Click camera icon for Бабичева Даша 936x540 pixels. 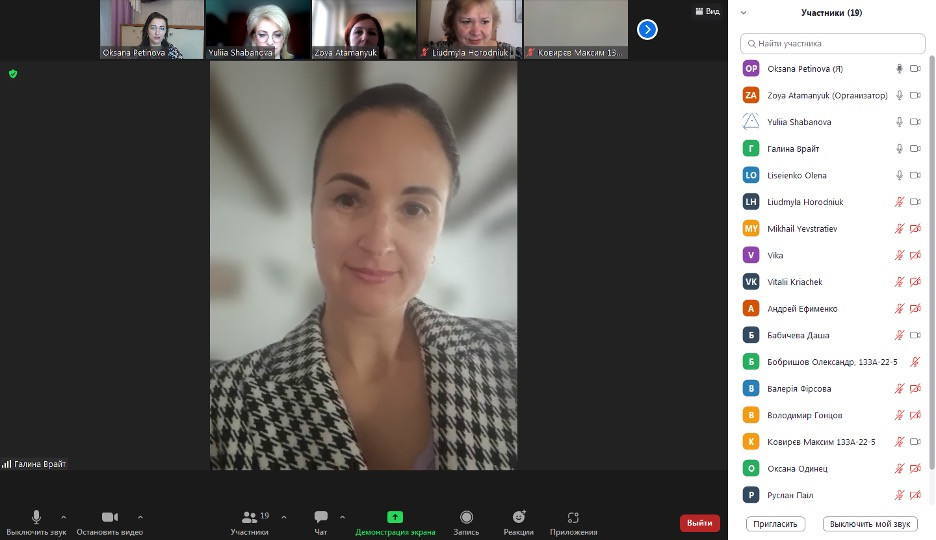point(915,335)
